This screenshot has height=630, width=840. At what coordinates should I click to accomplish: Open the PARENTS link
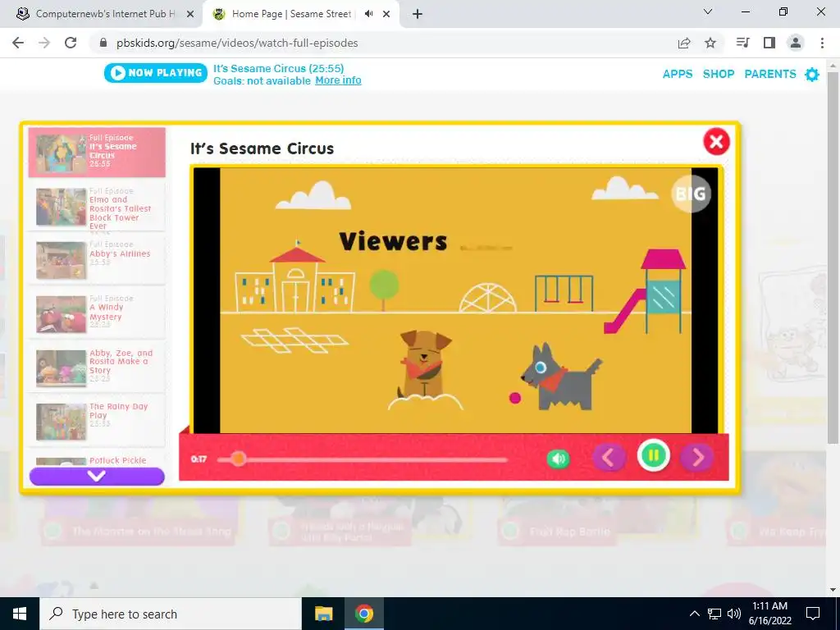pyautogui.click(x=770, y=74)
